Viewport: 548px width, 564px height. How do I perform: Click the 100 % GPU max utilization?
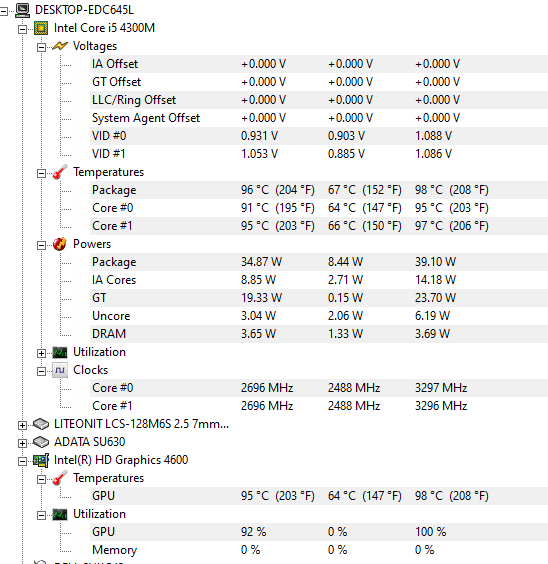pyautogui.click(x=430, y=532)
